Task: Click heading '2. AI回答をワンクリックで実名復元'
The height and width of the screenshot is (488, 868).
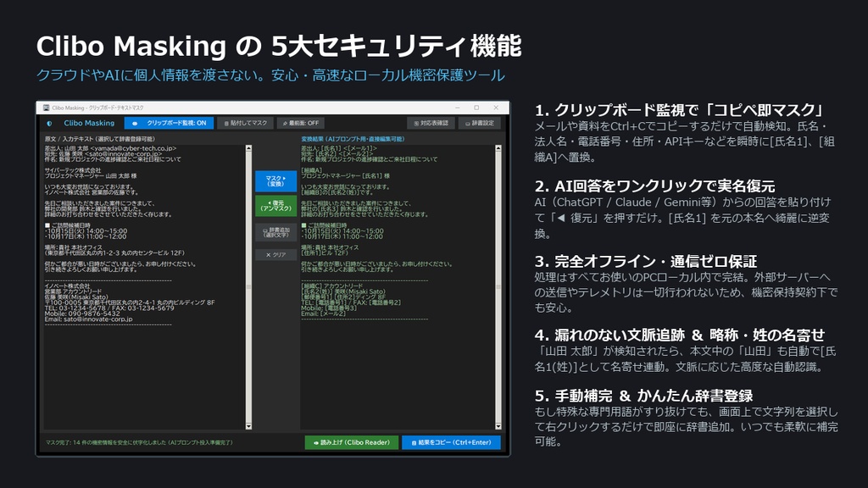Action: click(655, 186)
